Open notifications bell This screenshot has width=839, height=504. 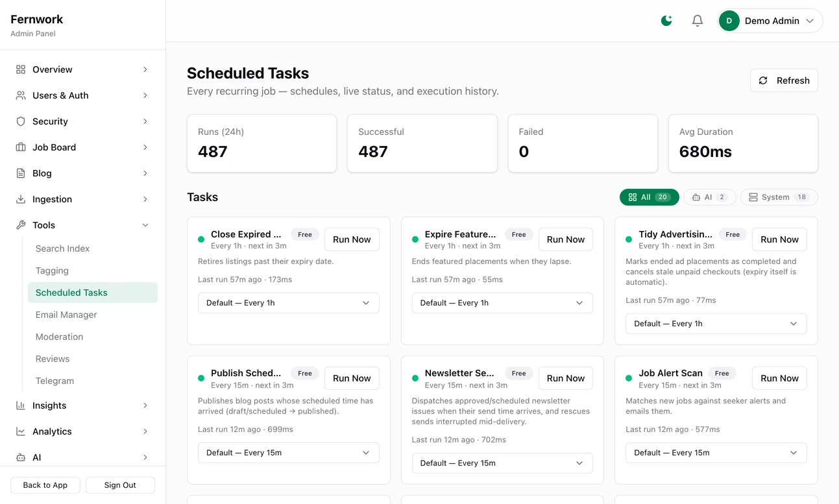(x=698, y=21)
